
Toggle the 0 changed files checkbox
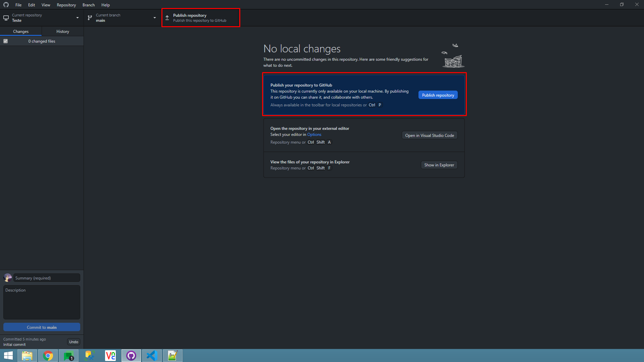click(x=5, y=41)
